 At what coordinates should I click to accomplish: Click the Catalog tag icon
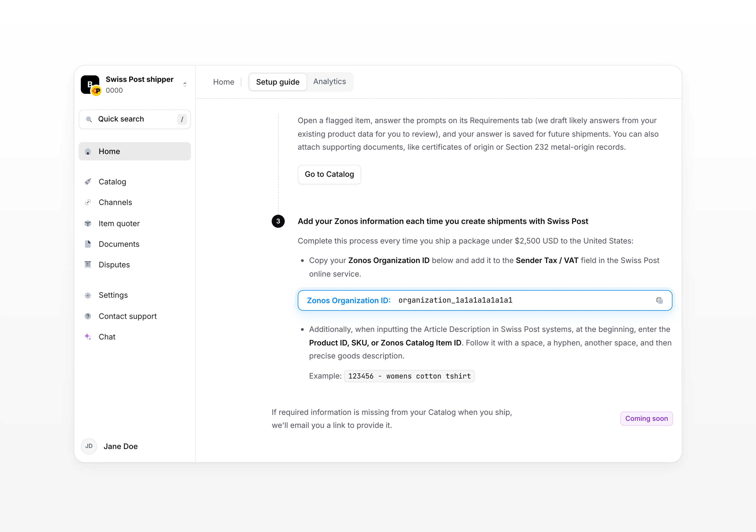(x=88, y=182)
